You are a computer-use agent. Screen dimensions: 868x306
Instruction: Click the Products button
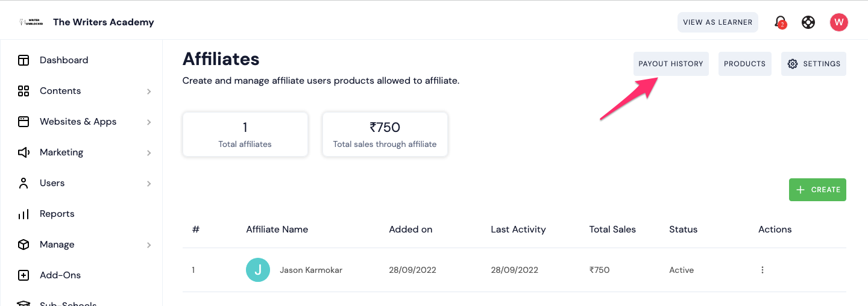[x=744, y=64]
